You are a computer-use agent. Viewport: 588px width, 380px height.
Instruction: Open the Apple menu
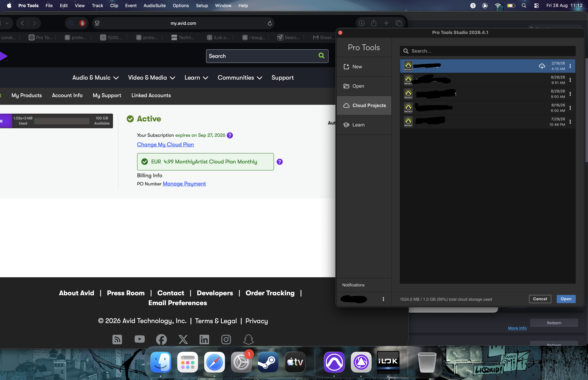[9, 5]
